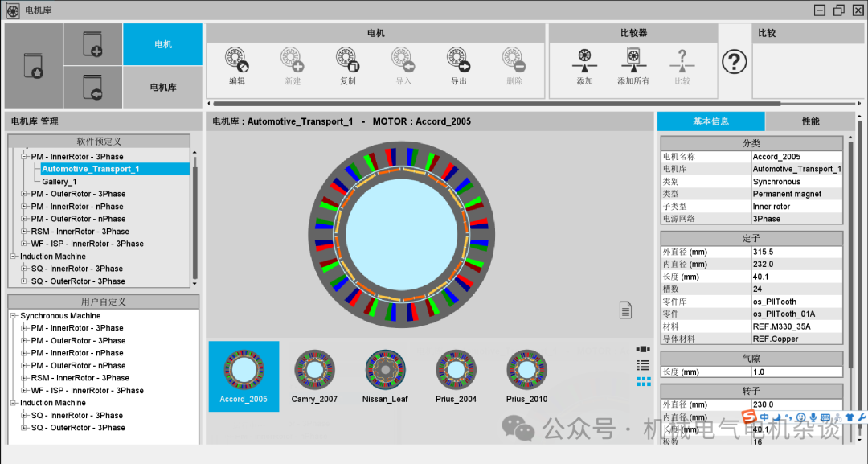868x464 pixels.
Task: Select Prius_2004 motor thumbnail
Action: click(x=457, y=376)
